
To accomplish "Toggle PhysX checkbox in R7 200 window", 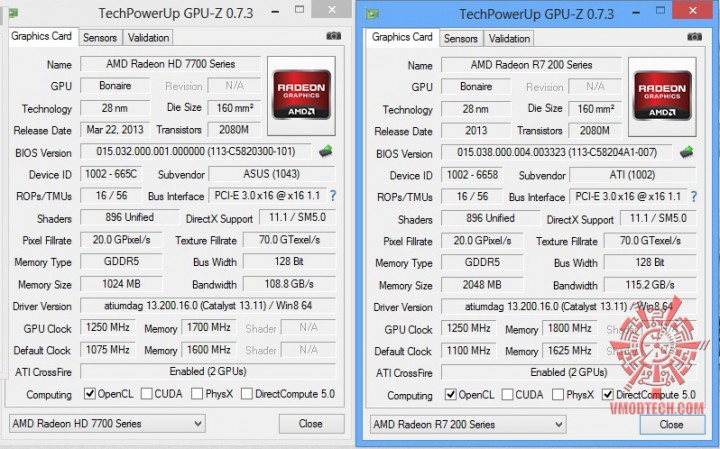I will 558,394.
